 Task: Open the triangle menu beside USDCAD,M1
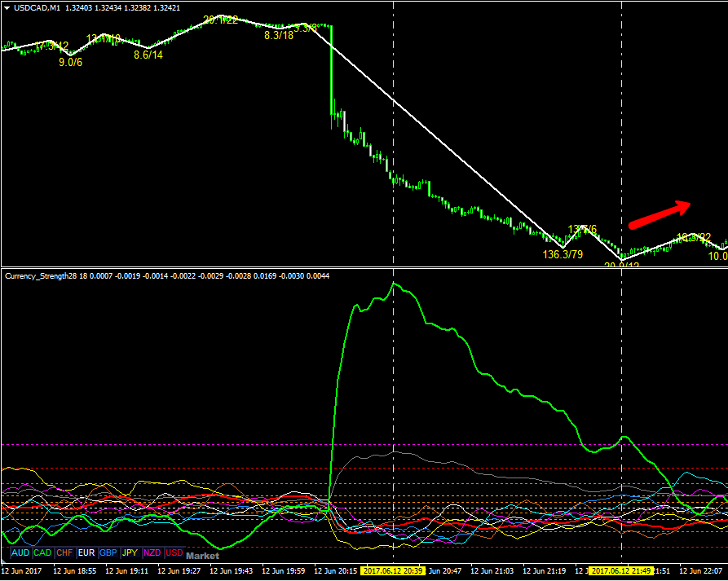7,8
